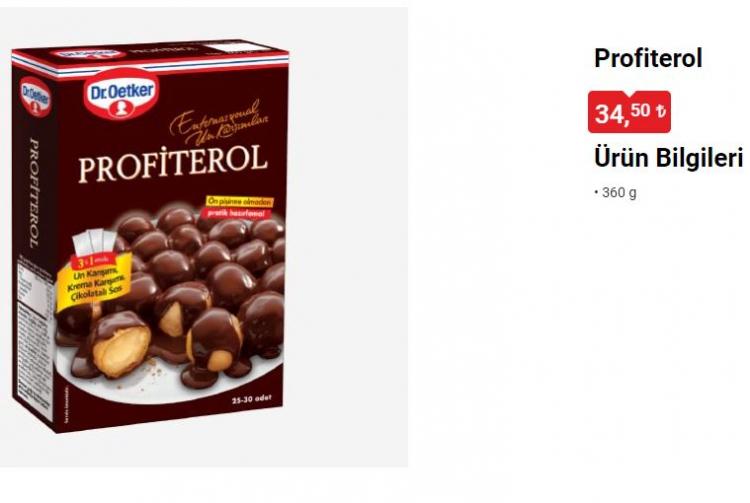Open the Profiterol product title
Screen dimensions: 750x503
pyautogui.click(x=648, y=58)
